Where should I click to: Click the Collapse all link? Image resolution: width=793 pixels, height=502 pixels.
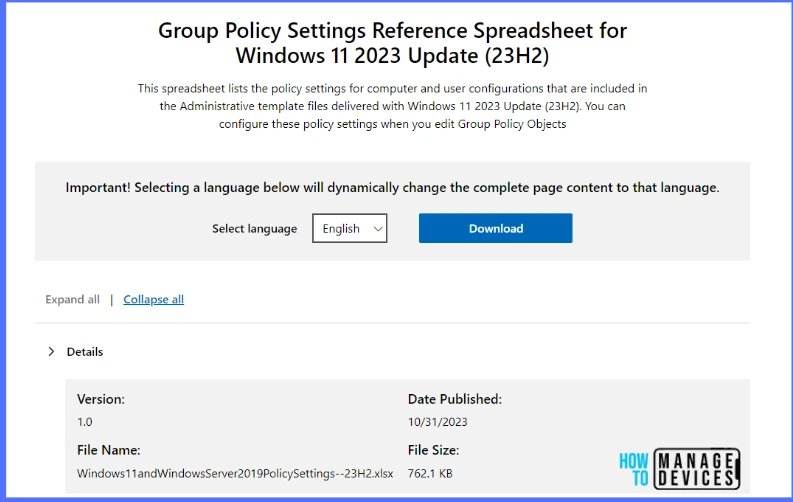point(153,299)
